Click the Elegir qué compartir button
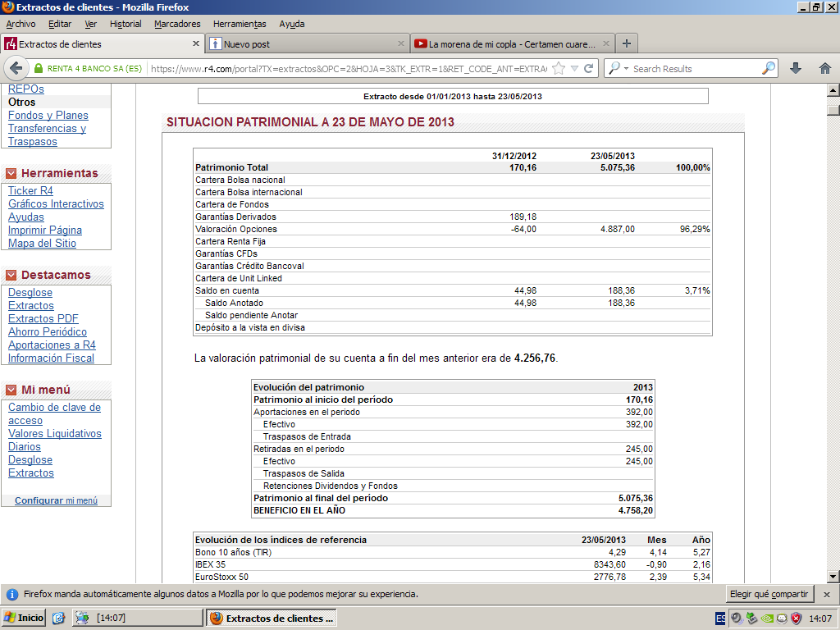The width and height of the screenshot is (840, 630). point(769,594)
